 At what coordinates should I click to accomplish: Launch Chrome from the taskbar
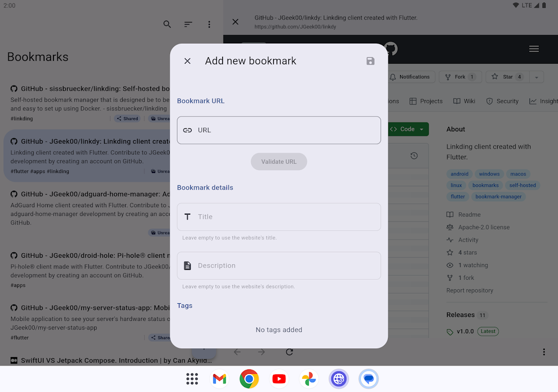click(x=249, y=379)
